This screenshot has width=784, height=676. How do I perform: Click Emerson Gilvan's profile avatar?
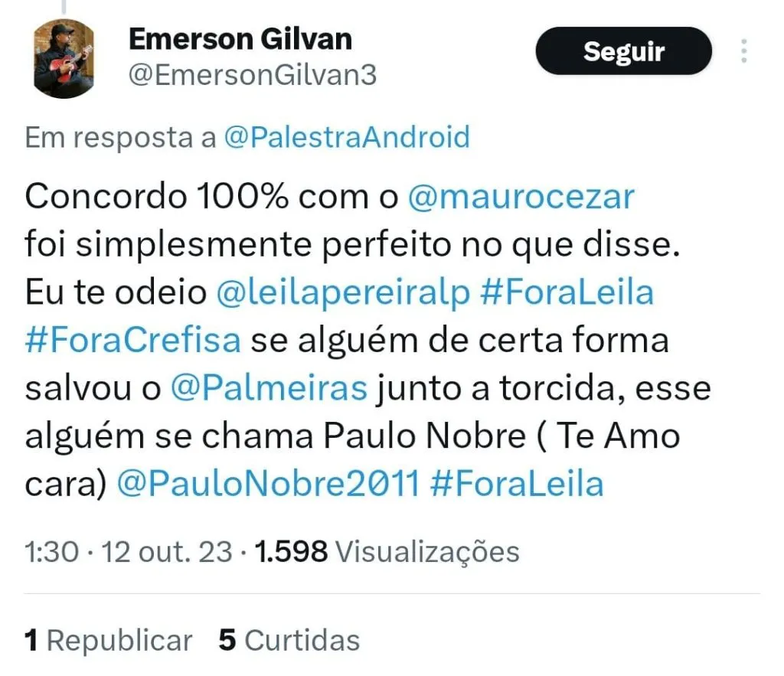click(x=64, y=59)
